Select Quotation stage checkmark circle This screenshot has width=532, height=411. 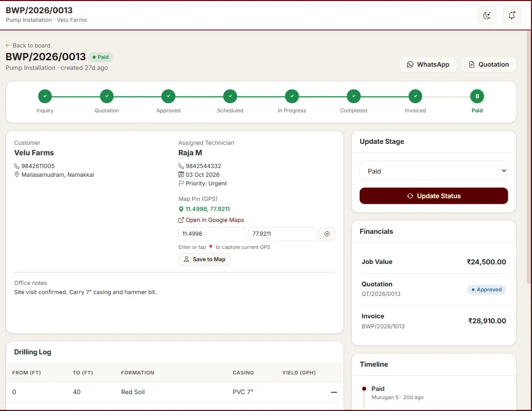[x=106, y=96]
